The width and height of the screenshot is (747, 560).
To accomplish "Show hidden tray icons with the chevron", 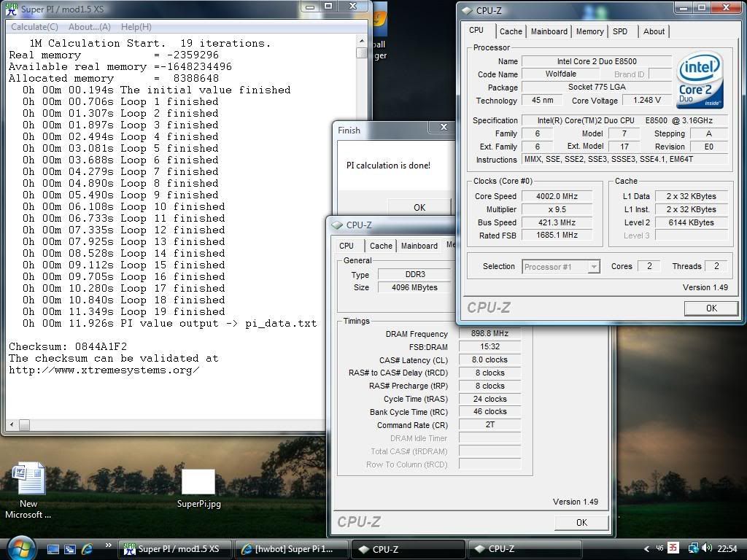I will pos(646,548).
